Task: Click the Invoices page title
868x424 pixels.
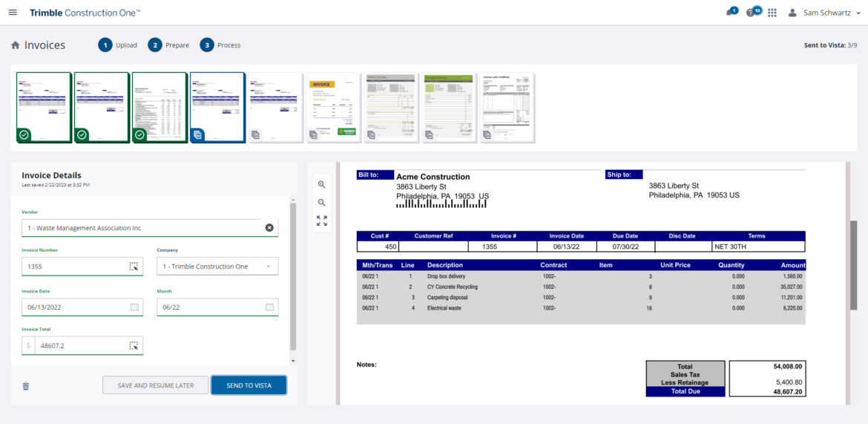Action: 45,45
